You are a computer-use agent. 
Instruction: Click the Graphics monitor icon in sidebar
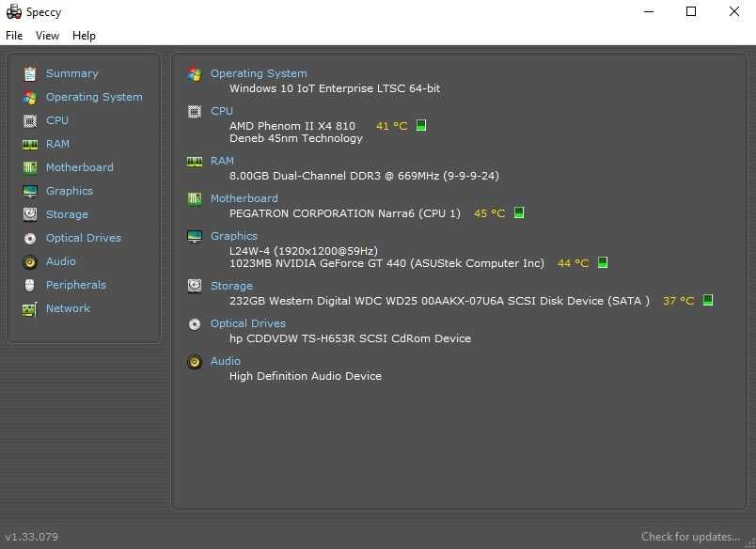tap(30, 191)
